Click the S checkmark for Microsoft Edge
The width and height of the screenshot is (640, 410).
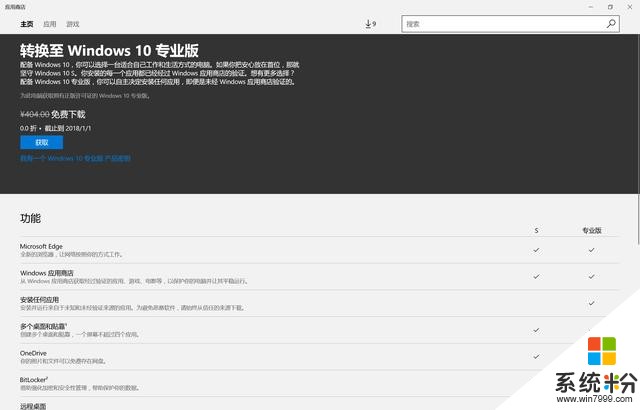536,250
